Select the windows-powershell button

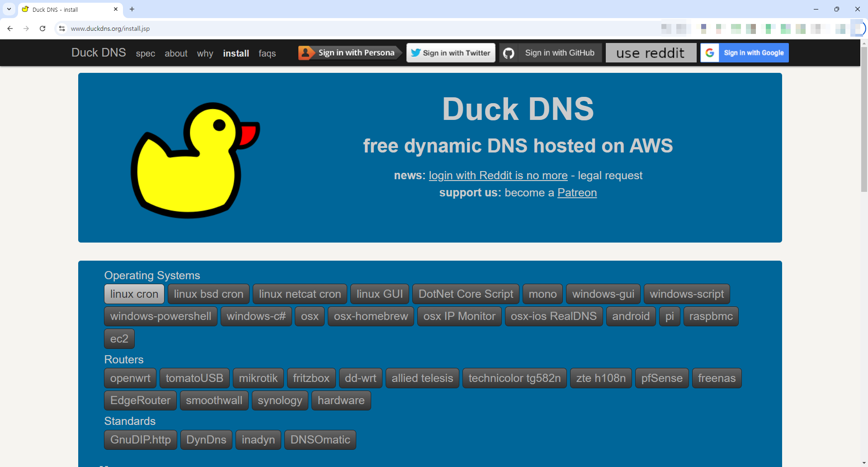[160, 316]
